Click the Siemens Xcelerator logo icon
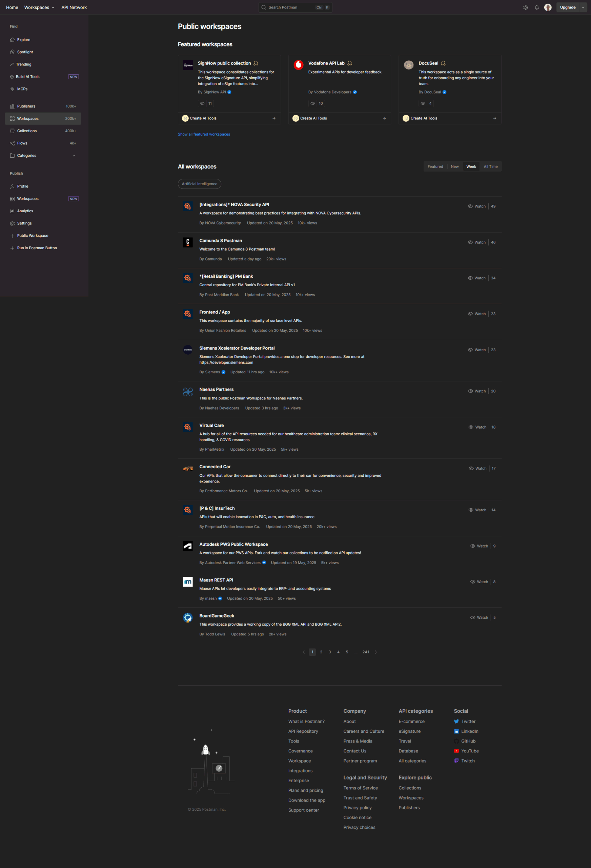Viewport: 591px width, 868px height. pos(187,350)
